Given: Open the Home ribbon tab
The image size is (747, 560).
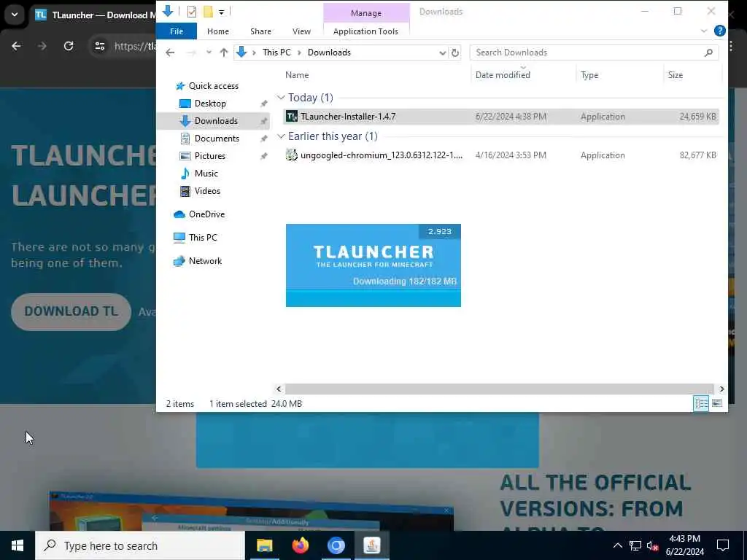Looking at the screenshot, I should (217, 31).
